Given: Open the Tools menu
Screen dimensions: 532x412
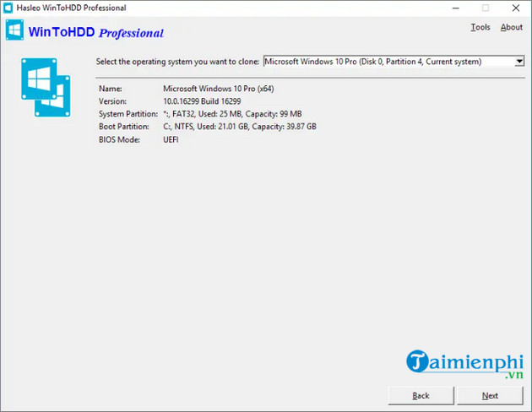Looking at the screenshot, I should tap(480, 27).
